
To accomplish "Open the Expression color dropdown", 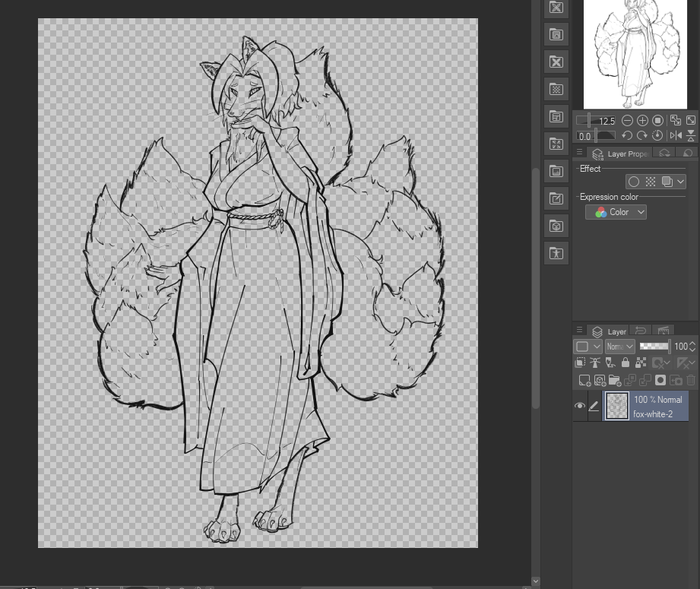I will click(616, 212).
